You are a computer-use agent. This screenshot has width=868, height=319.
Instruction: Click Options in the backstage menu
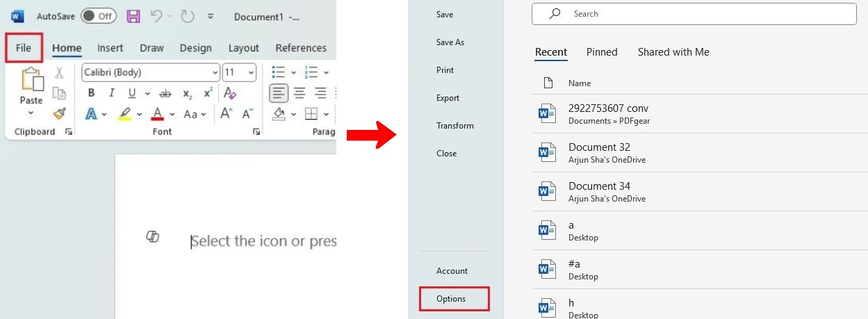(451, 299)
